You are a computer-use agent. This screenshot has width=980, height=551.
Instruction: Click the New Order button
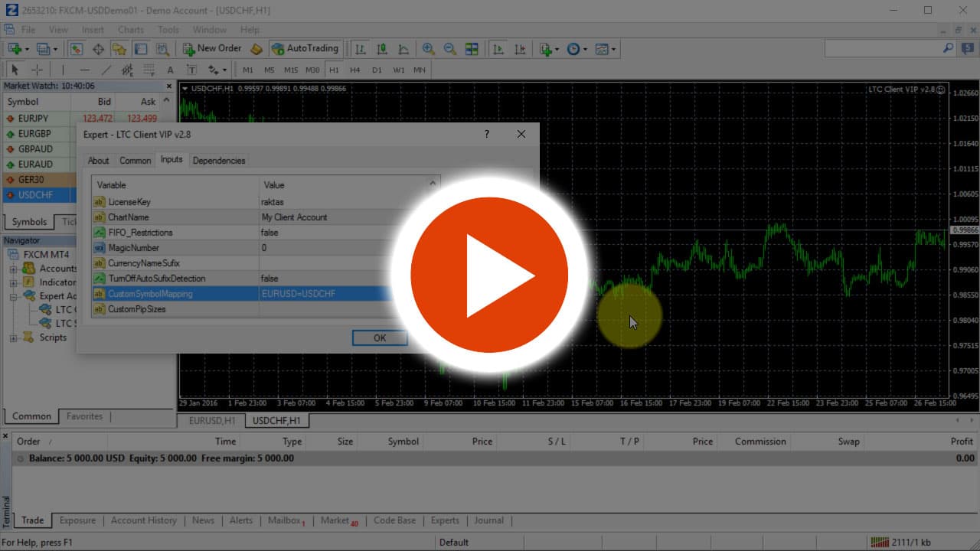pos(213,48)
